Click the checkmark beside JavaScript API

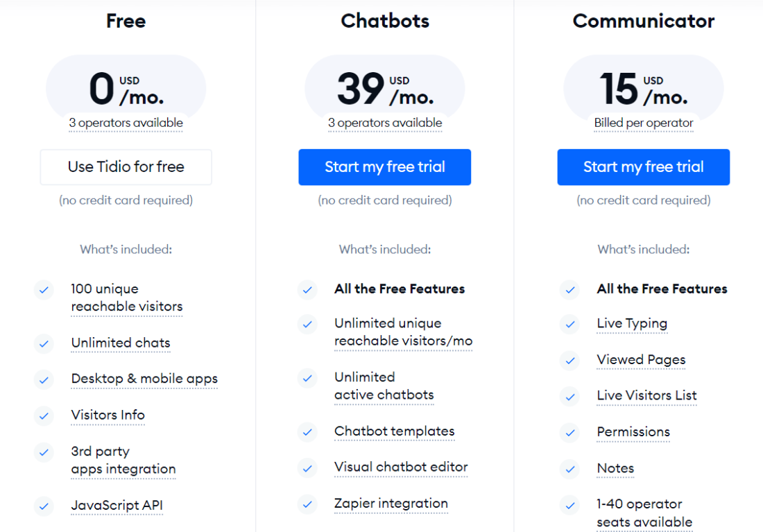(x=44, y=506)
